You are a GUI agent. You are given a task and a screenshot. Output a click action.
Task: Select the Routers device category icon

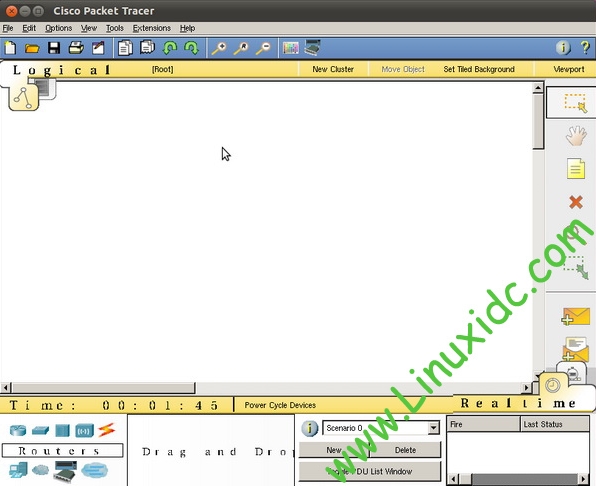(x=18, y=430)
